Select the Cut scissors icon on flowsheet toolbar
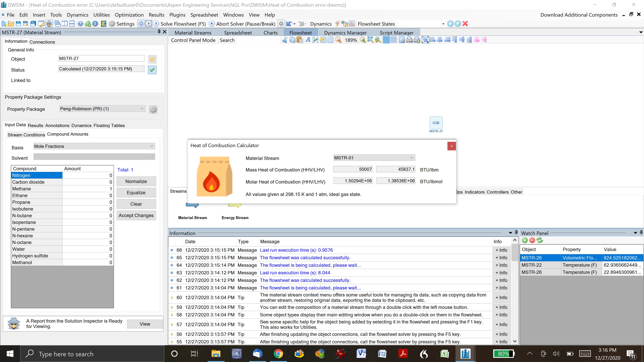Screen dimensions: 644x362 (284, 40)
